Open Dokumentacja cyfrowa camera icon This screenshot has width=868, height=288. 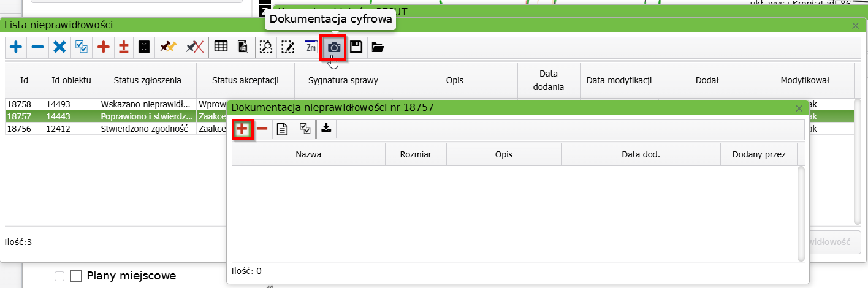[x=333, y=47]
